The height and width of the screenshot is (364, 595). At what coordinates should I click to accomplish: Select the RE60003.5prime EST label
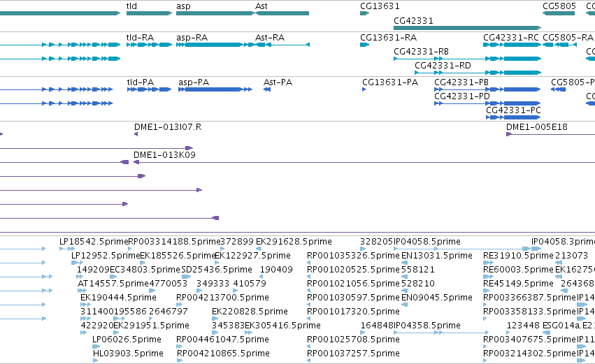[518, 270]
